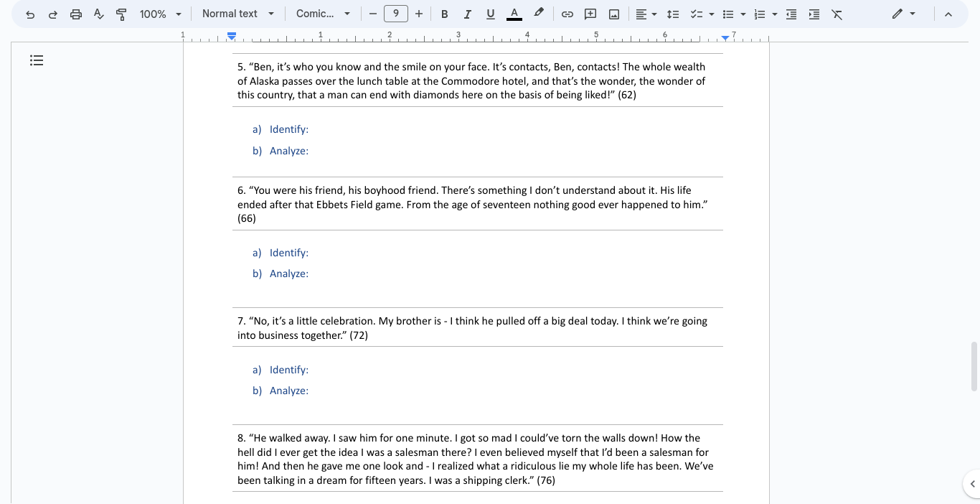980x504 pixels.
Task: Click the quote beginning "Ben, it's who you know"
Action: click(x=472, y=80)
